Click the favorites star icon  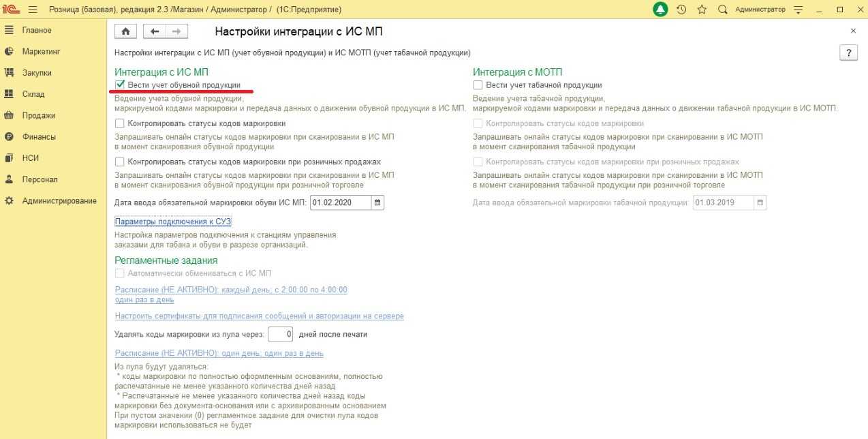702,10
